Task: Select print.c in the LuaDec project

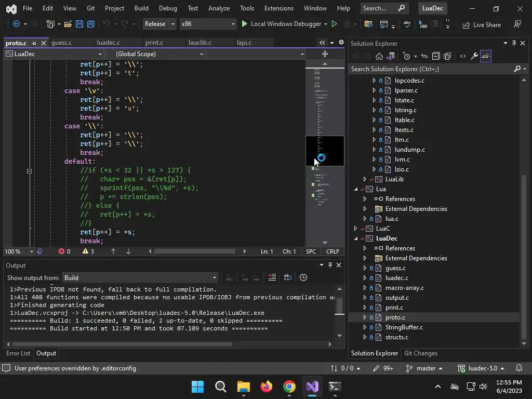Action: point(394,308)
